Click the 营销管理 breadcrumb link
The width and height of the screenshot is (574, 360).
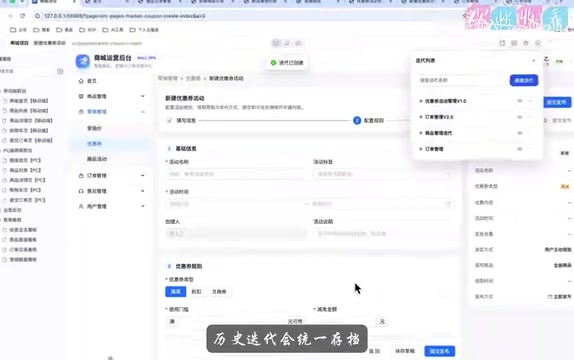pos(167,78)
